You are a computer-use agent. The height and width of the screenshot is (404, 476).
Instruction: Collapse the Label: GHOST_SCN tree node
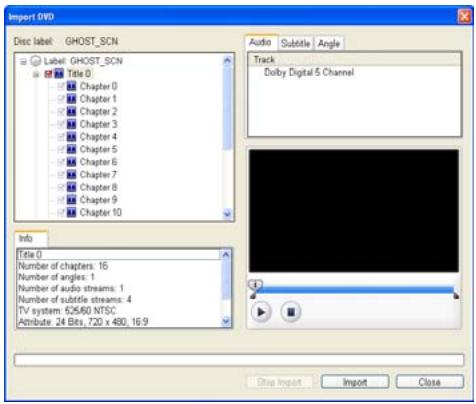coord(23,61)
